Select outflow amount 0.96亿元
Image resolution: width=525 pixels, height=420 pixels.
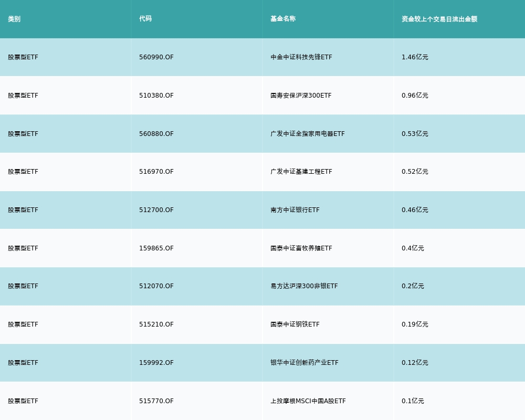click(x=415, y=96)
